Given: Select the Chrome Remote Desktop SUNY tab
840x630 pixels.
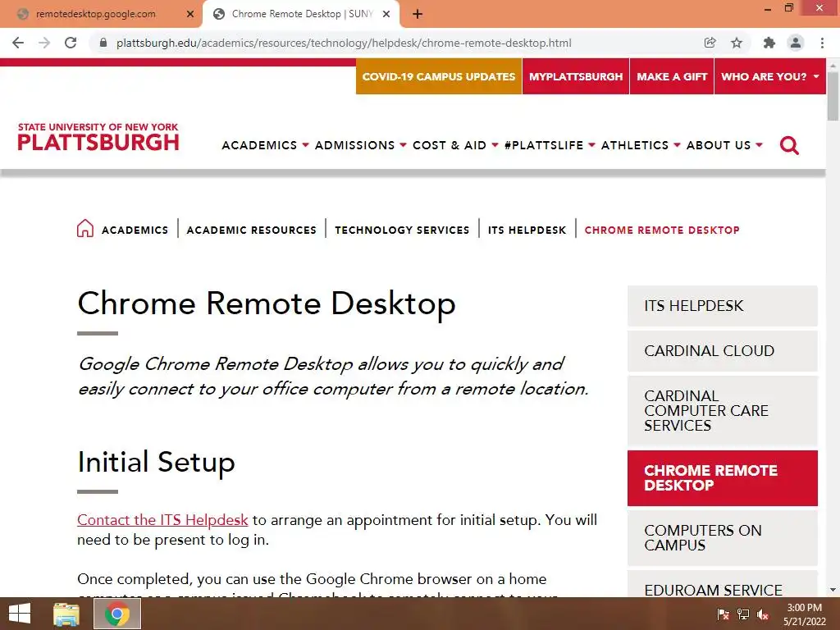Looking at the screenshot, I should click(x=301, y=14).
